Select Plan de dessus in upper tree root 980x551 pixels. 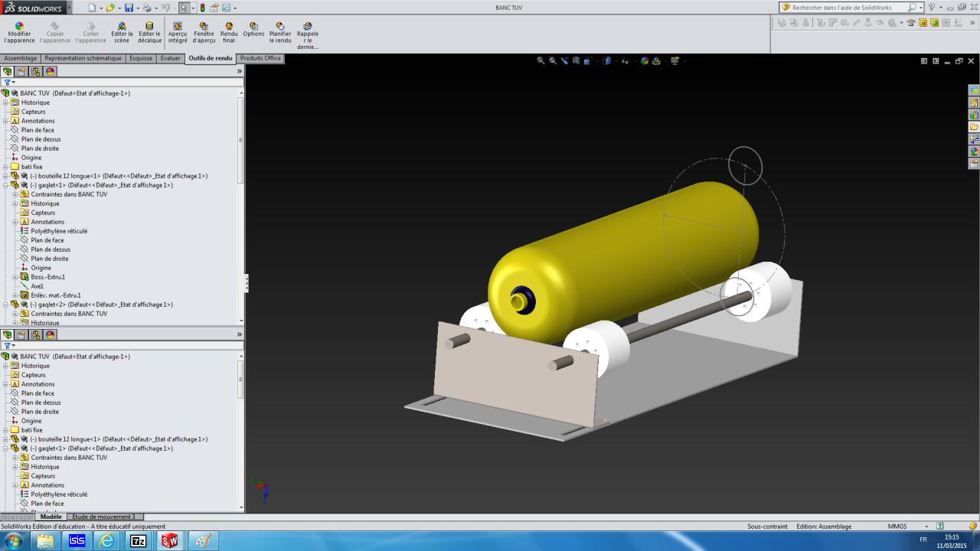pos(41,139)
